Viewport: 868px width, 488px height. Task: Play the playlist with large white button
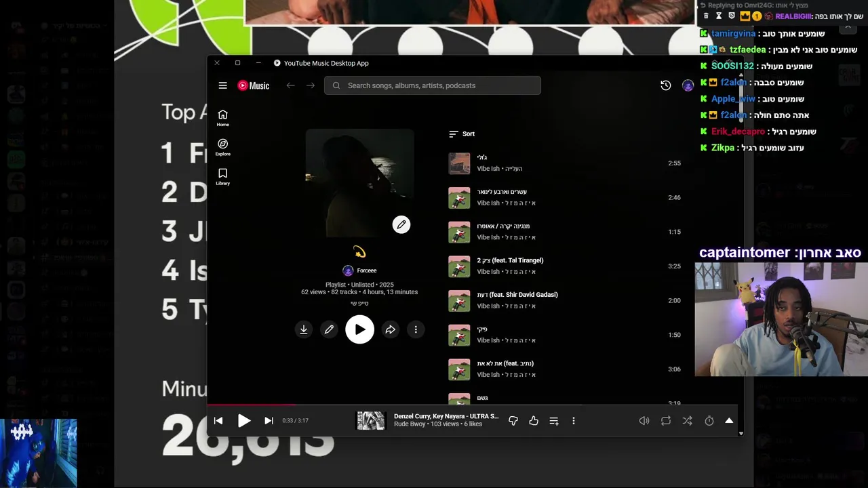pos(359,329)
